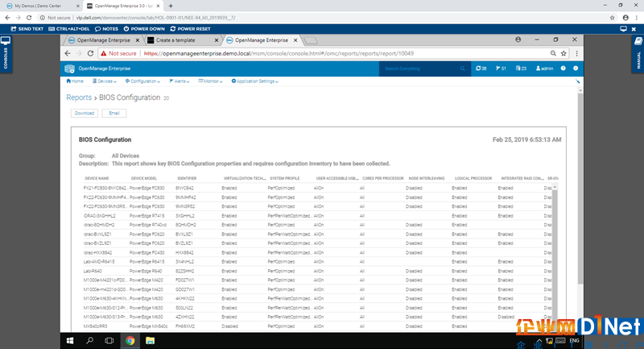Click the pin icon below the header
The image size is (644, 349).
[577, 81]
